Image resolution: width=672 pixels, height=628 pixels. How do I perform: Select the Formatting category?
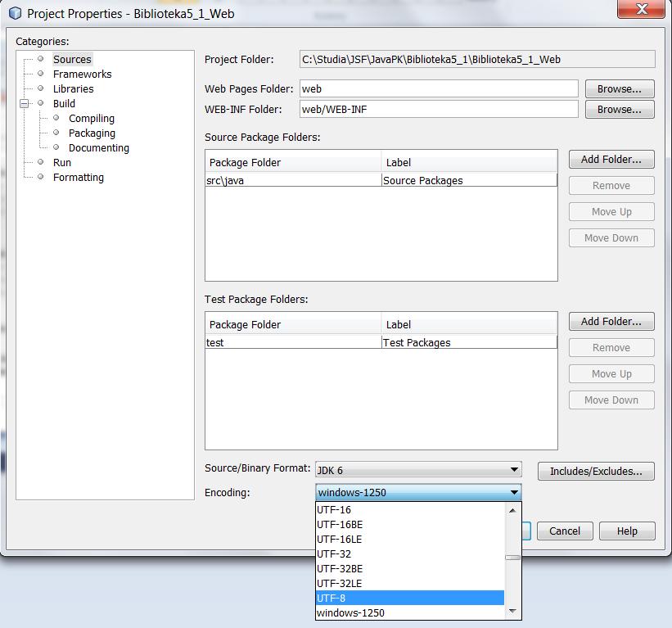79,178
